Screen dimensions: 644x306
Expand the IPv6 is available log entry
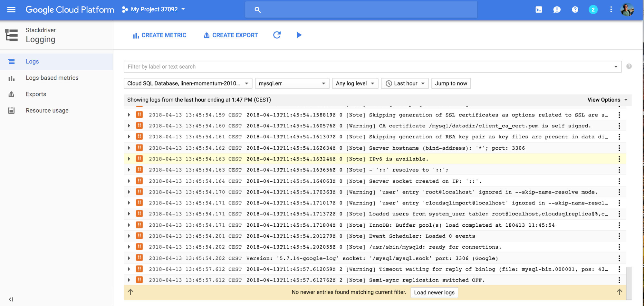[x=129, y=159]
